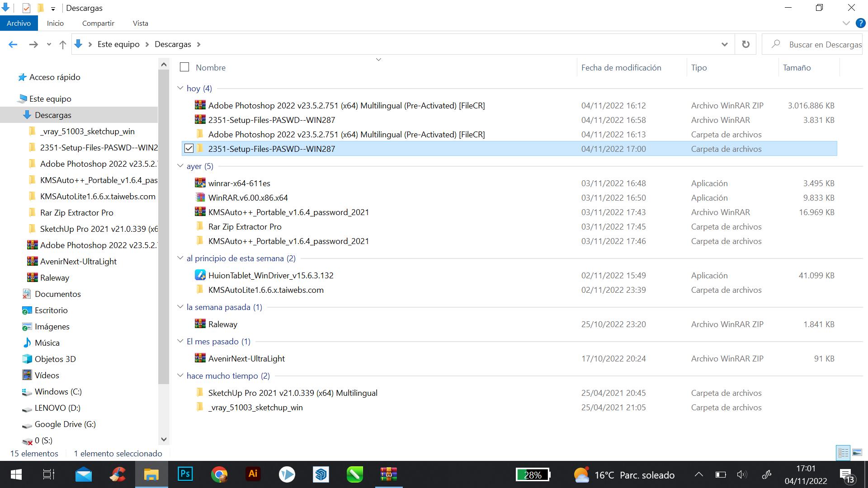Screen dimensions: 868x488
Task: Go up one folder level arrow
Action: pyautogui.click(x=63, y=44)
